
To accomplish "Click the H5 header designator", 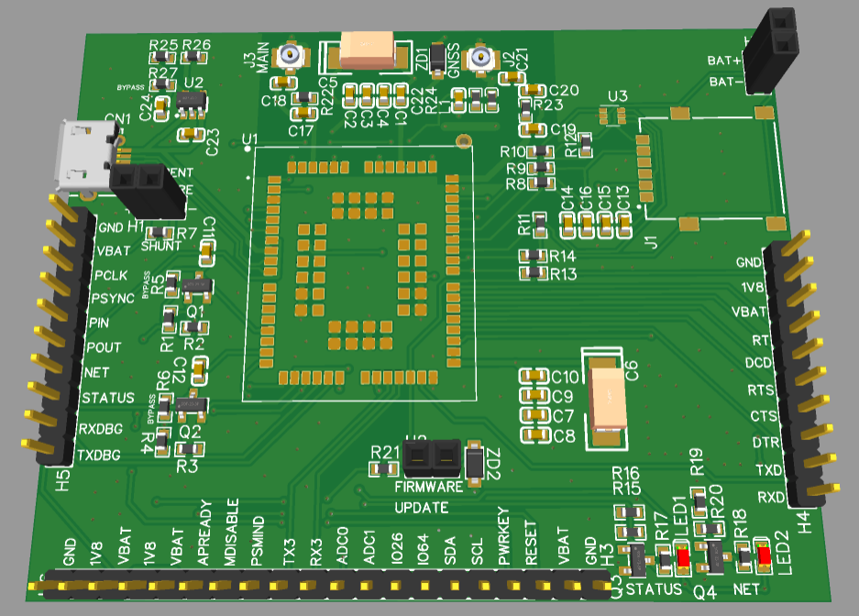I will pyautogui.click(x=62, y=479).
